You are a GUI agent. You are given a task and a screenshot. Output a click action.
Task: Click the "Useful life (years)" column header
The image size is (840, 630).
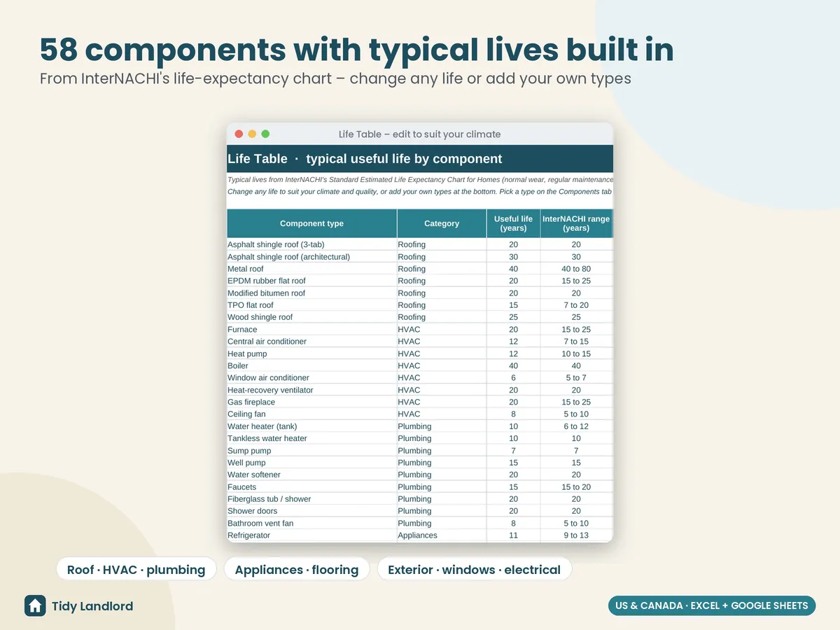pos(513,223)
